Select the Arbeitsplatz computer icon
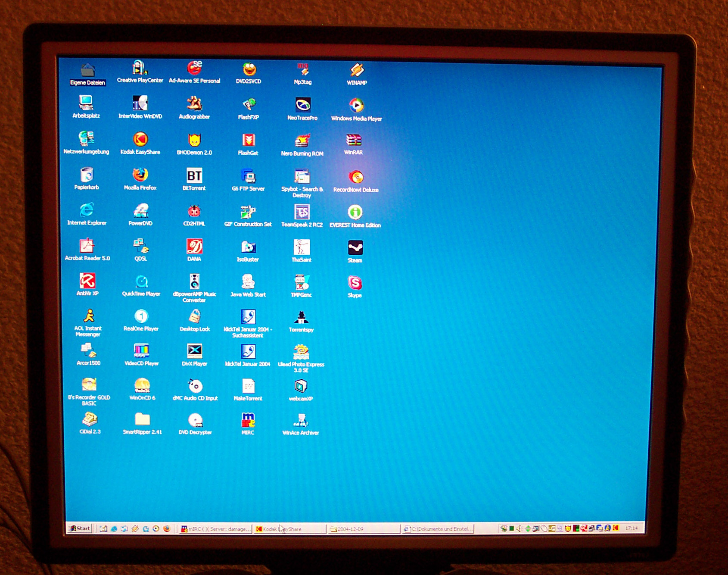Viewport: 728px width, 575px height. 86,103
